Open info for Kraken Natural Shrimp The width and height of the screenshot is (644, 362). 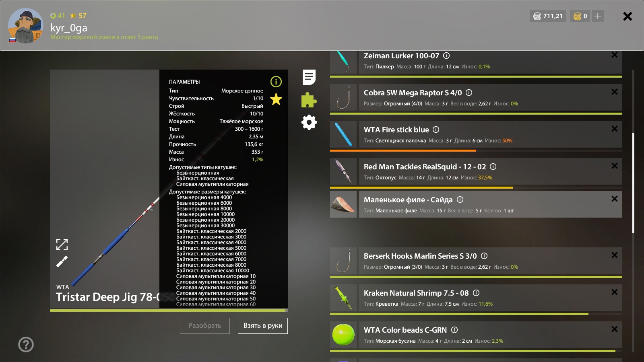tap(476, 293)
